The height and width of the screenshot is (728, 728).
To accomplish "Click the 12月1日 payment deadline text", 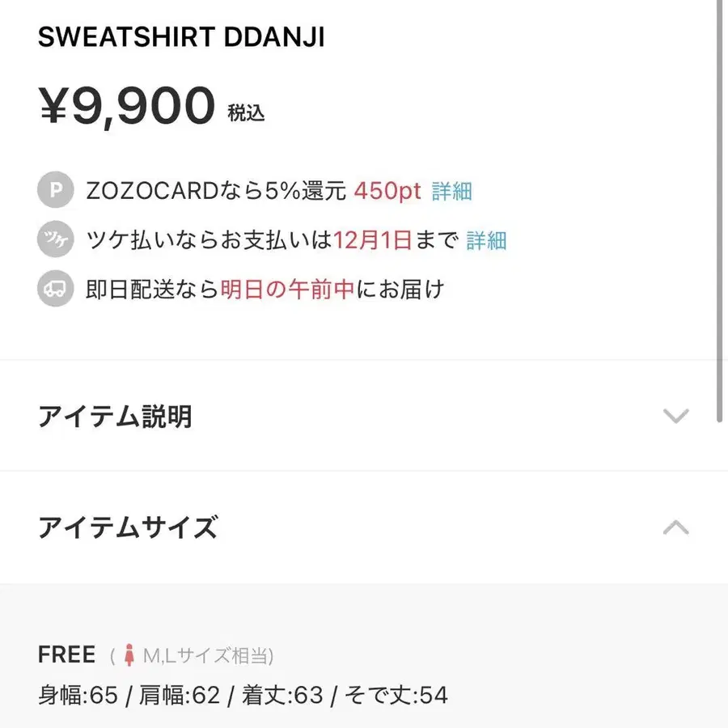I will point(374,240).
